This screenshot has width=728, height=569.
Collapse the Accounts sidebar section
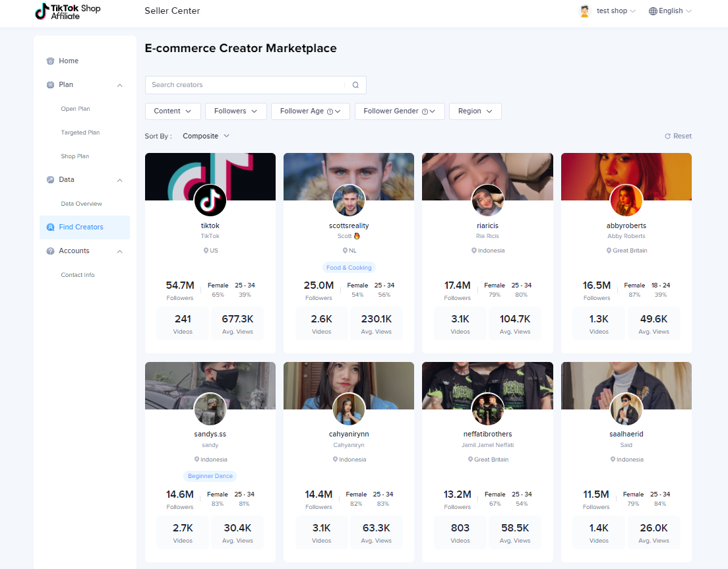point(120,251)
